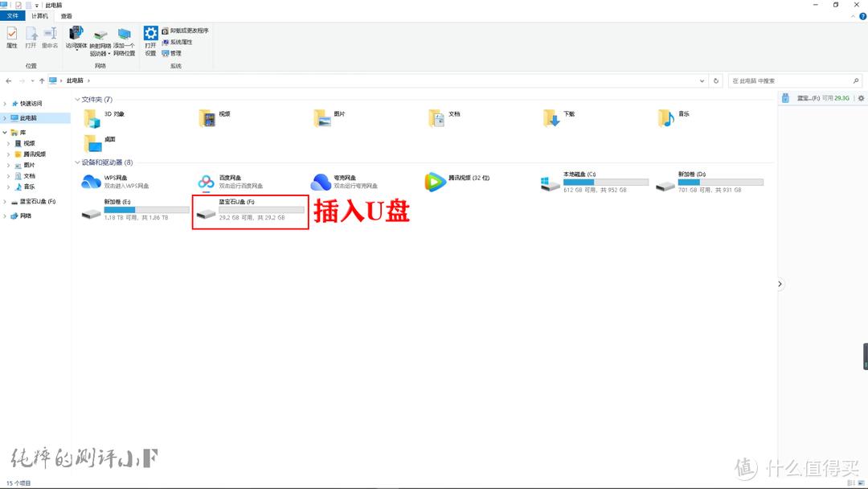Click 可用 29.3G text in side panel

coord(836,98)
